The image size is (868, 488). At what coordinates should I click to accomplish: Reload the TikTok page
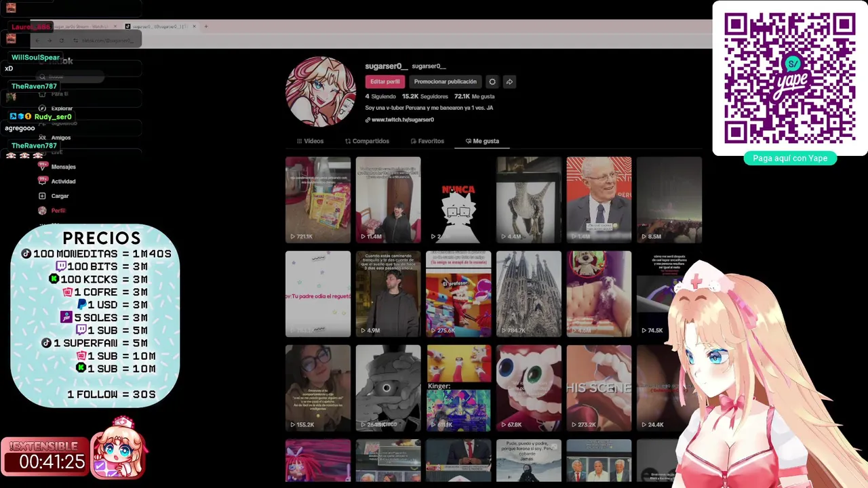pyautogui.click(x=61, y=41)
